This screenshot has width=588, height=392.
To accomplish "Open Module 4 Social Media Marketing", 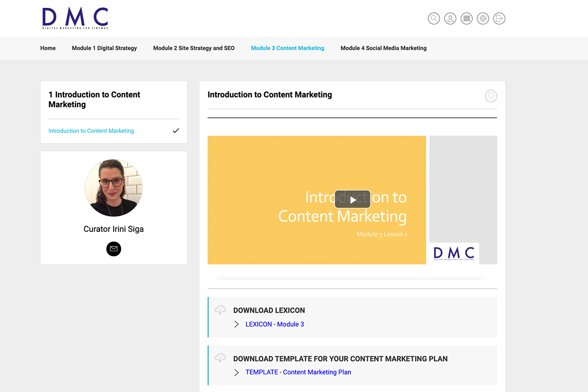I will coord(384,48).
